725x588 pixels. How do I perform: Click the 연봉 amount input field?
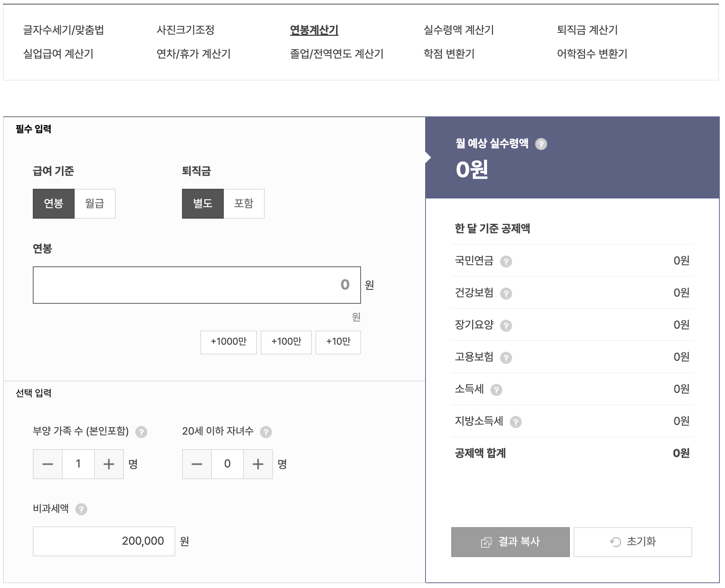pyautogui.click(x=197, y=285)
